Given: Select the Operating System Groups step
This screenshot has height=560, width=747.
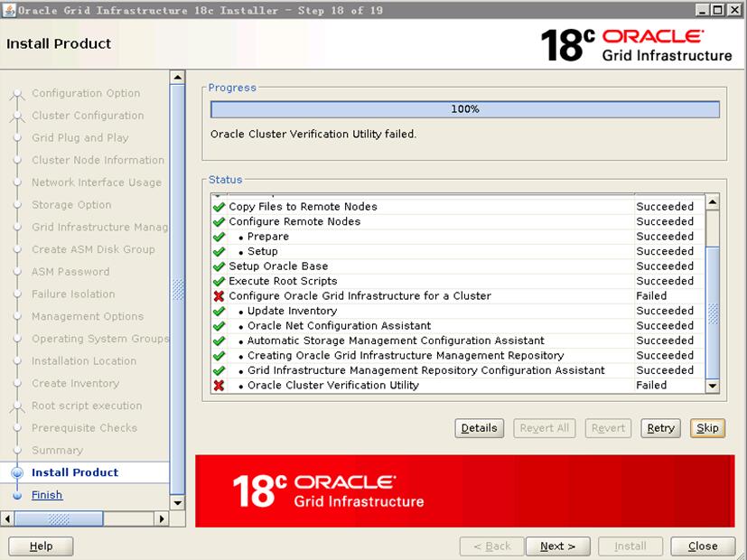Looking at the screenshot, I should pyautogui.click(x=100, y=339).
